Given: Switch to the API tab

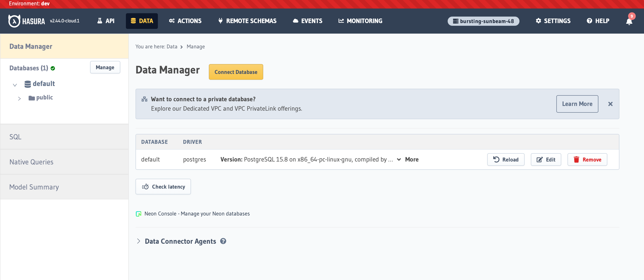Looking at the screenshot, I should 106,21.
